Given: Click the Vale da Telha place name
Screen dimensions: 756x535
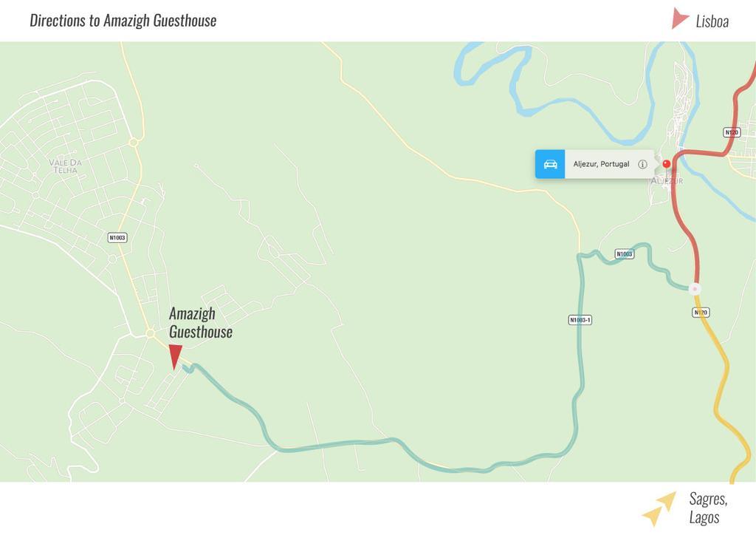Looking at the screenshot, I should click(65, 166).
